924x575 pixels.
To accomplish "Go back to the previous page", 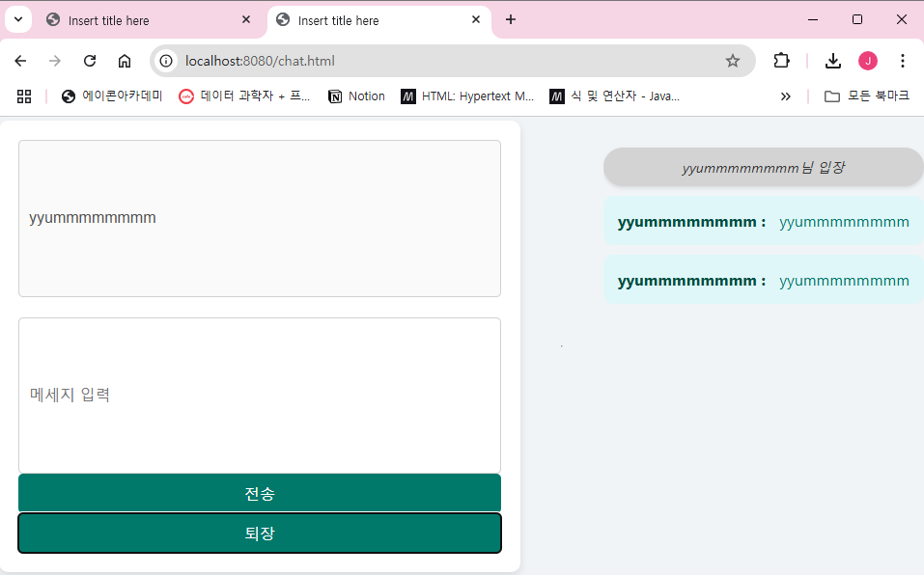I will tap(20, 61).
